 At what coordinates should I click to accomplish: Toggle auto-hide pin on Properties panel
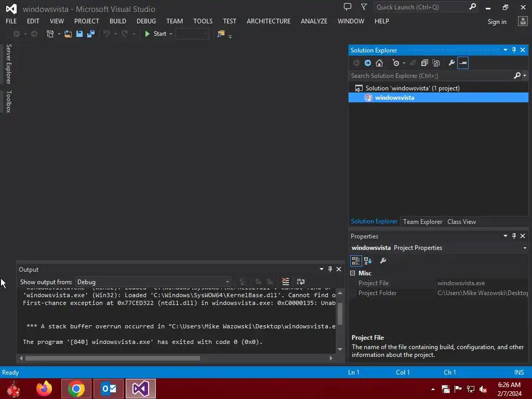pos(514,236)
